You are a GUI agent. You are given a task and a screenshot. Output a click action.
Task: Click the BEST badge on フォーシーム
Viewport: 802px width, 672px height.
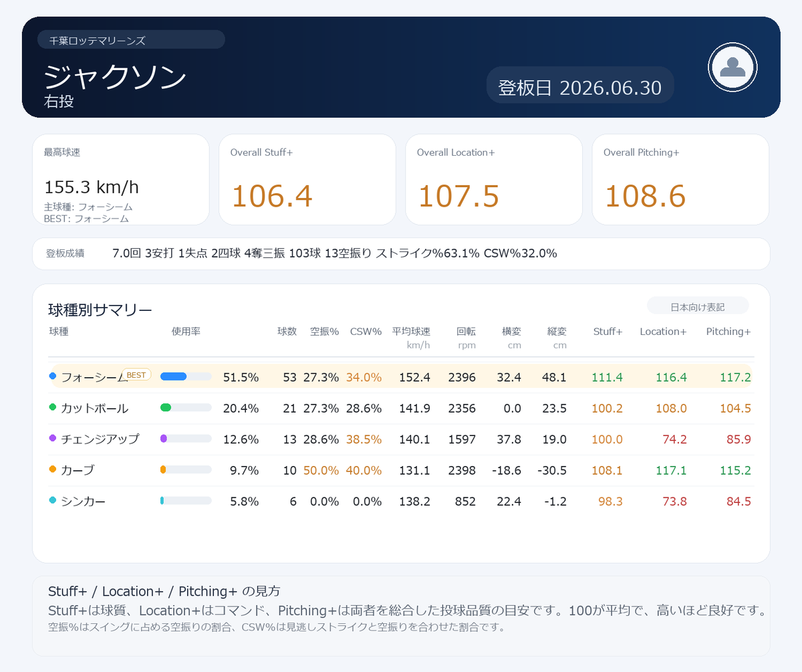(x=136, y=375)
